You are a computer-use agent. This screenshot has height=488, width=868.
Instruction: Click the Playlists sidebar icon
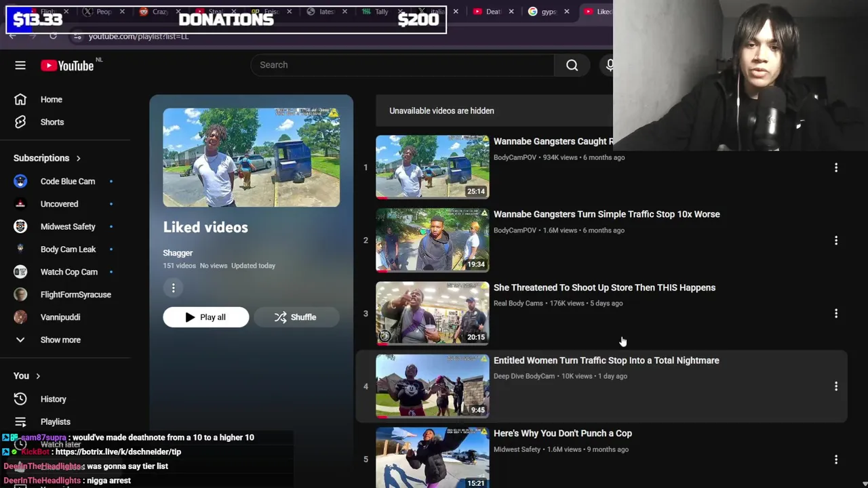tap(20, 422)
